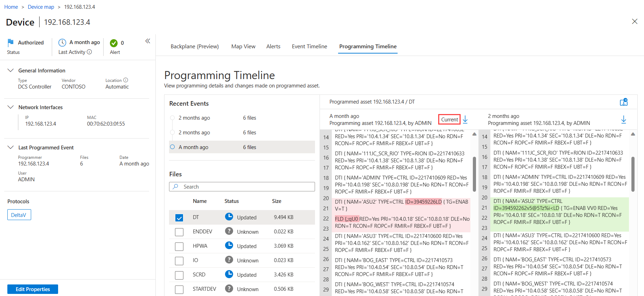Click the STARTDEV Unknown status icon
Viewport: 644px width, 296px height.
[229, 289]
